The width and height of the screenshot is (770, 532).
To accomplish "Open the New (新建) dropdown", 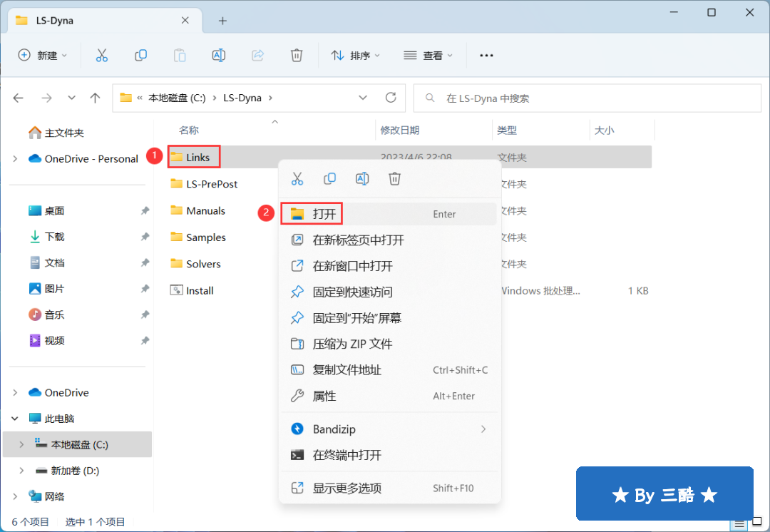I will click(x=42, y=55).
